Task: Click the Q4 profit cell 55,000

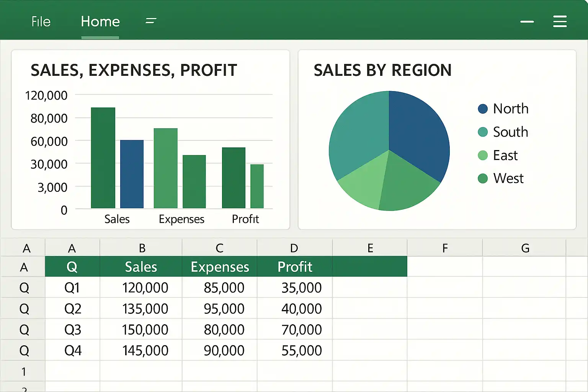Action: point(301,351)
